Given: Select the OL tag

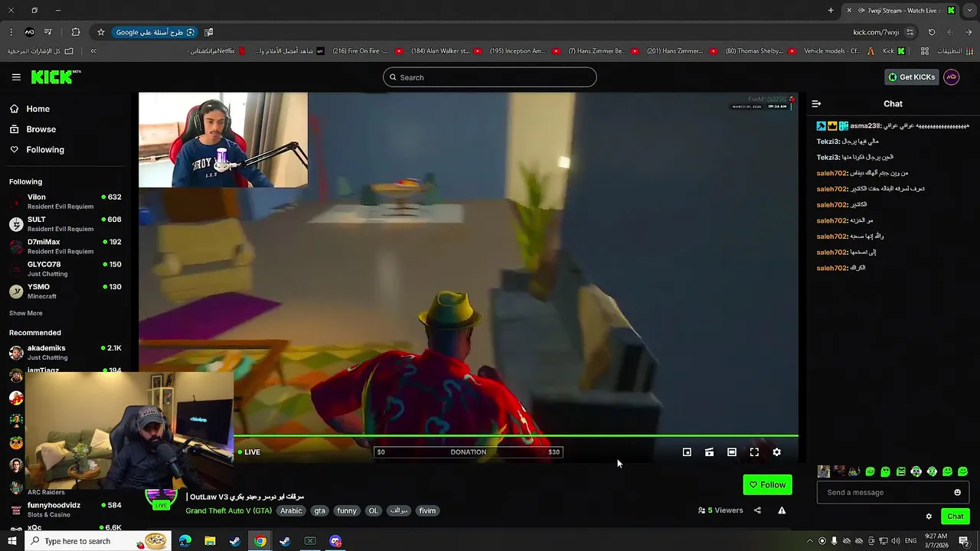Looking at the screenshot, I should coord(373,510).
